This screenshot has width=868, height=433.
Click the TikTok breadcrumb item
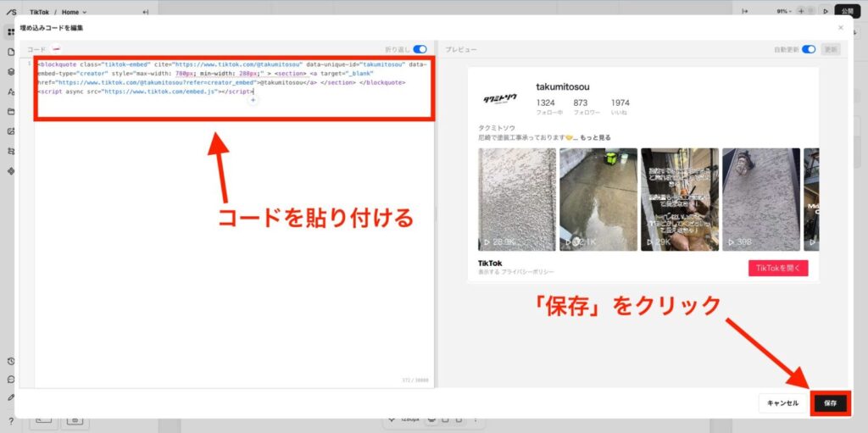pos(39,12)
